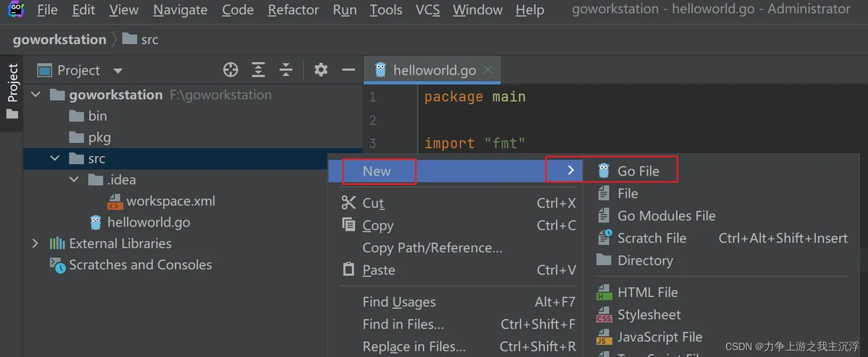Hide the Project panel with minus icon
The width and height of the screenshot is (868, 357).
coord(349,70)
